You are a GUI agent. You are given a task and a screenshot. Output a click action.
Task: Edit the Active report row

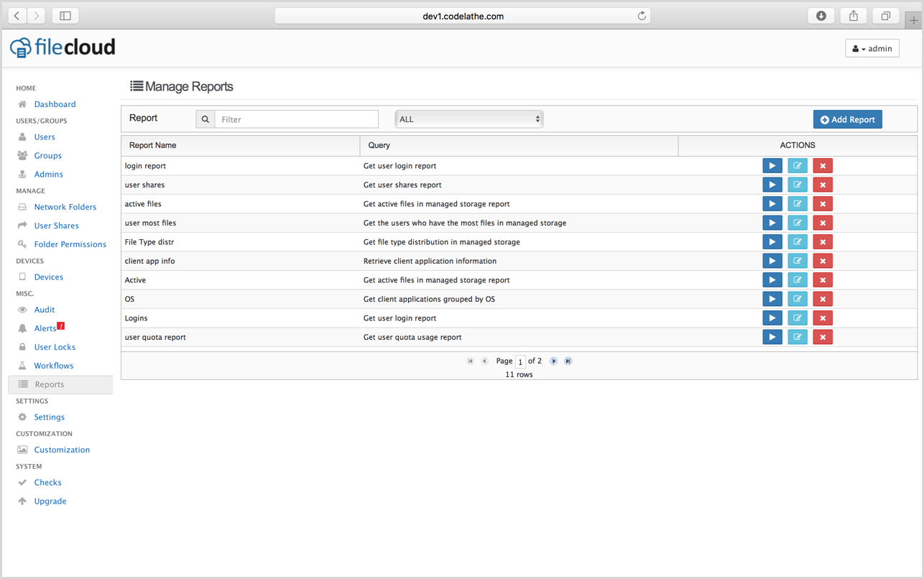pos(798,280)
